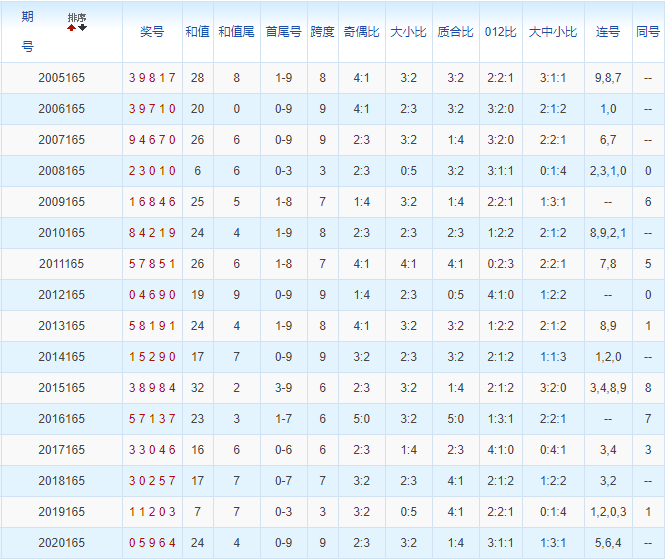Select winning number 2 3 0 1 0
The image size is (665, 559).
coord(152,170)
